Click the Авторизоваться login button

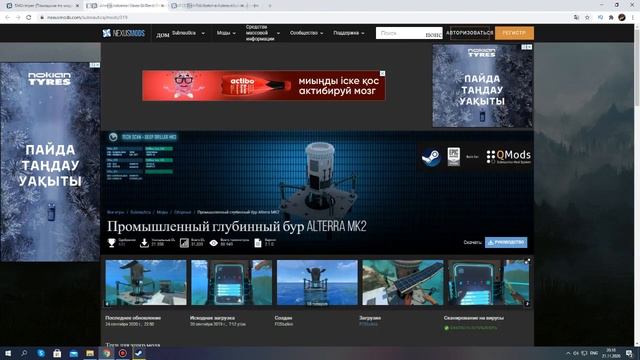pyautogui.click(x=469, y=33)
